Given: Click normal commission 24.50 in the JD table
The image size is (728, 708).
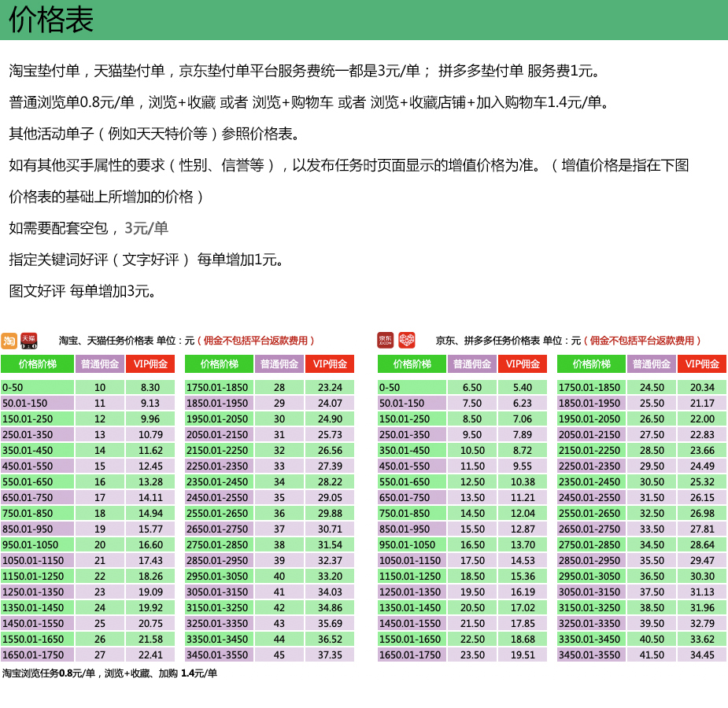Looking at the screenshot, I should [x=652, y=387].
